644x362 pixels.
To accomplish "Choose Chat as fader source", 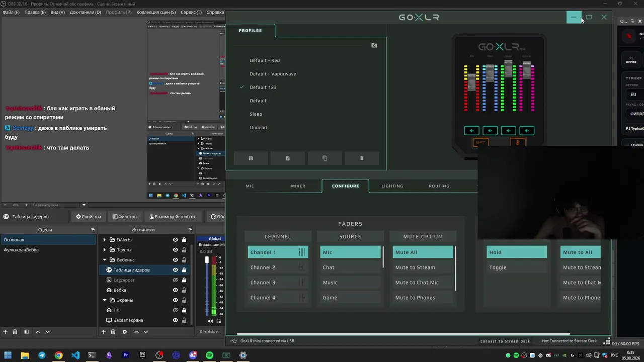I will tap(350, 267).
